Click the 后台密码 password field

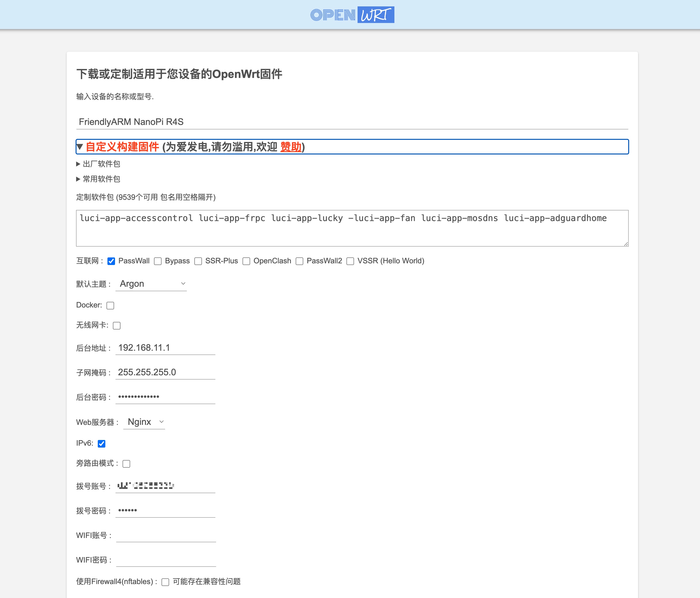165,397
